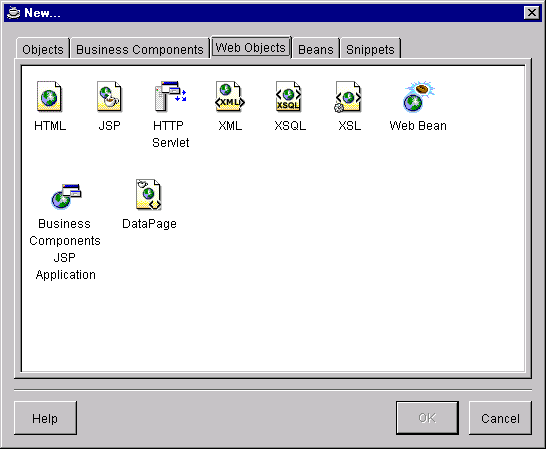Click the coffee cup icon in title bar

click(x=13, y=13)
